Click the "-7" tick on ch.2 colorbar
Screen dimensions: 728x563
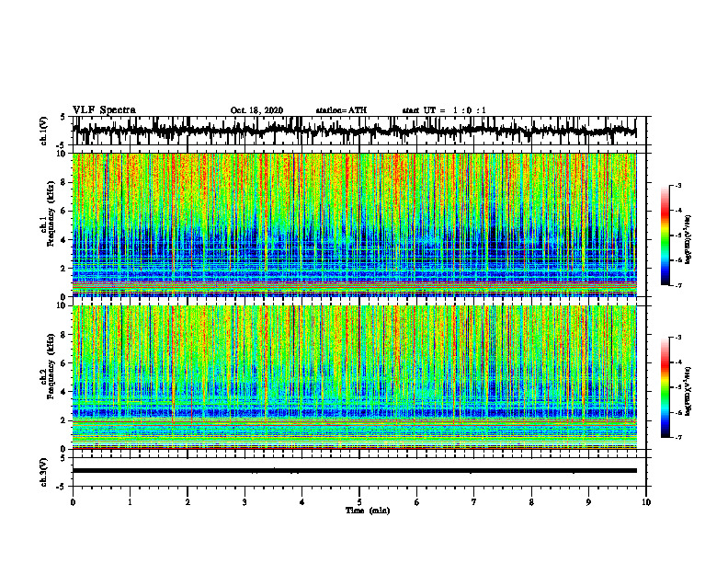point(678,437)
